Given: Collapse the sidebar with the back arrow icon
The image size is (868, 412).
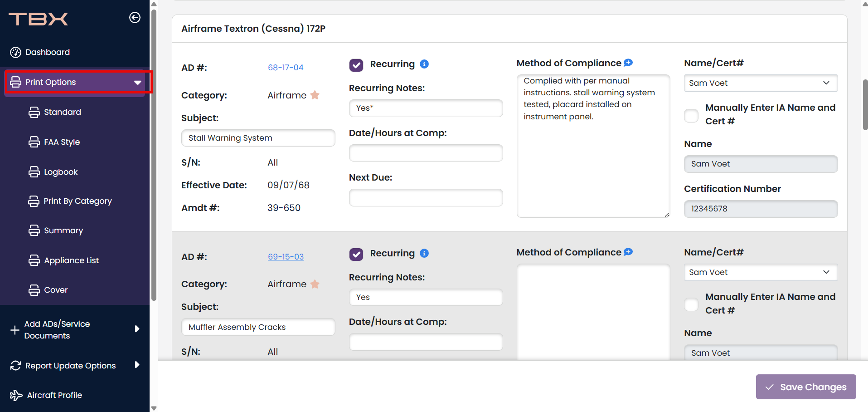Looking at the screenshot, I should tap(135, 18).
